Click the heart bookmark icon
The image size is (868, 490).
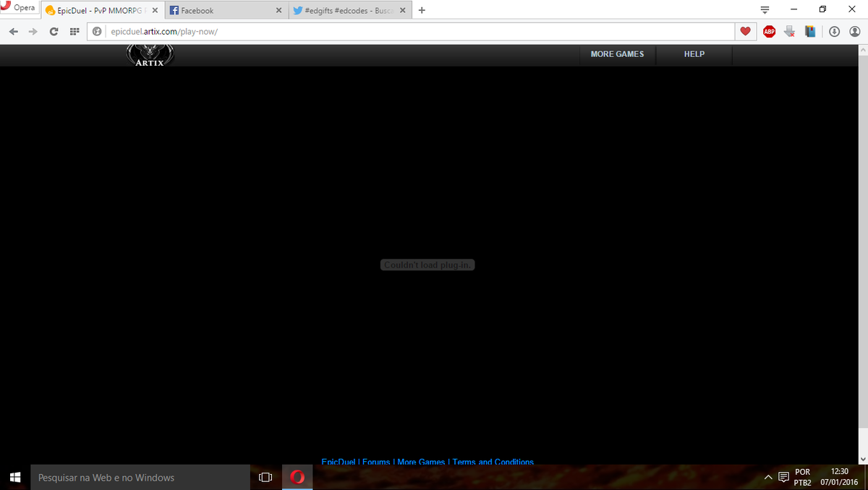click(745, 31)
